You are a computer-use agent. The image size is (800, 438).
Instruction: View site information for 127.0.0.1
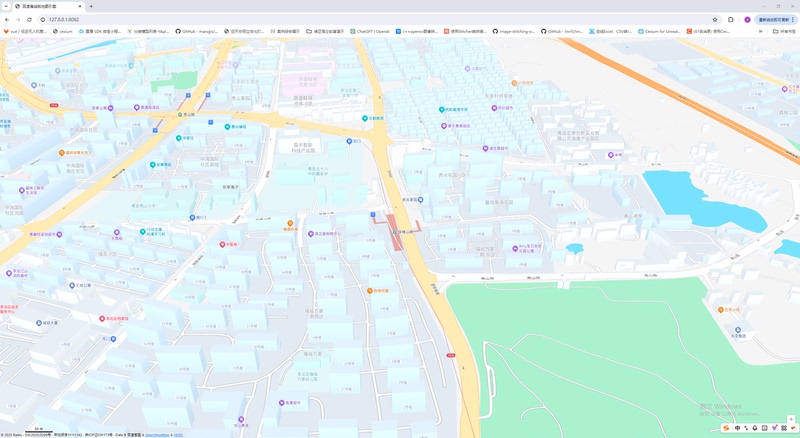pos(42,19)
